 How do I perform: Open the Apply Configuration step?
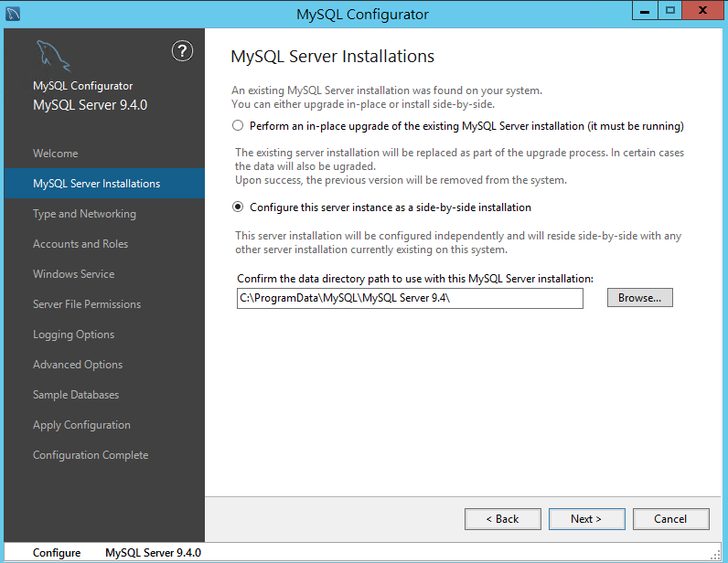click(81, 425)
